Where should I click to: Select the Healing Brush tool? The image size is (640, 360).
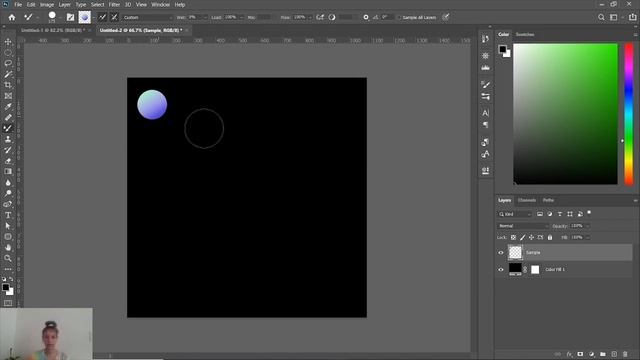[8, 118]
